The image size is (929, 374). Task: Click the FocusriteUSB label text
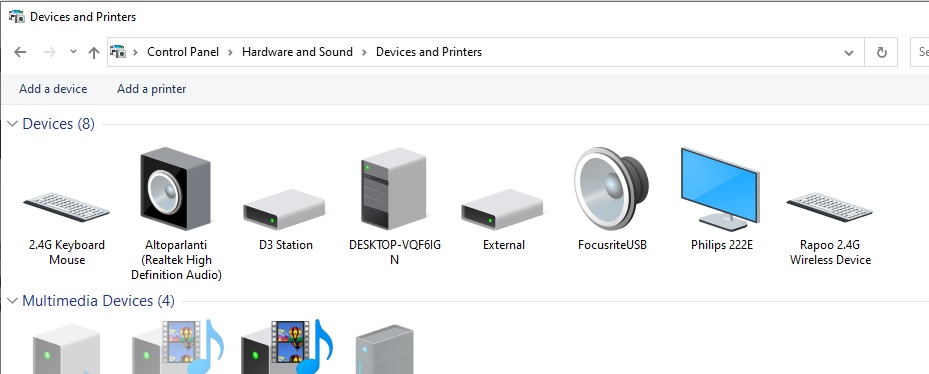tap(612, 245)
